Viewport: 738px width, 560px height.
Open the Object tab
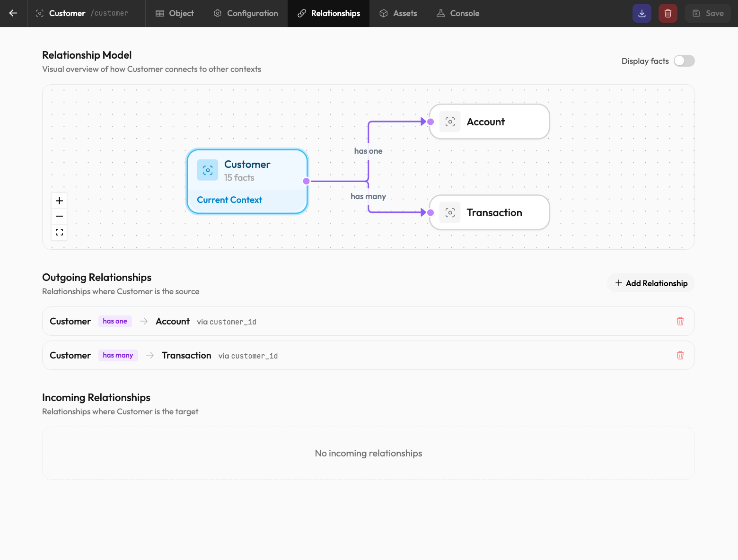[175, 13]
